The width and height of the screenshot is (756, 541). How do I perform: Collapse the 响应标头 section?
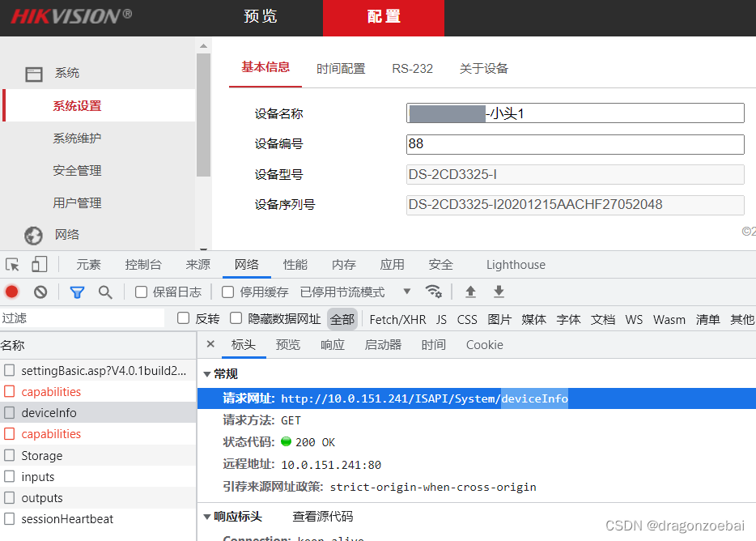208,516
